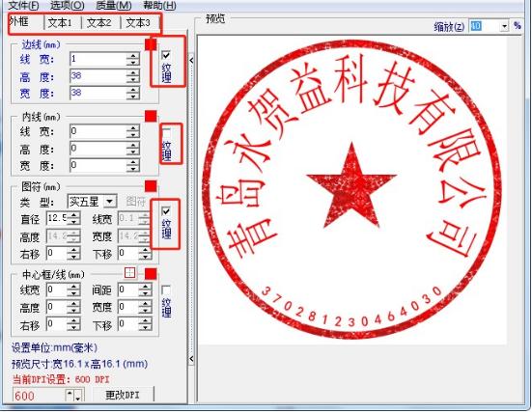The height and width of the screenshot is (413, 532).
Task: Click the red 图符 color swatch
Action: [x=151, y=186]
